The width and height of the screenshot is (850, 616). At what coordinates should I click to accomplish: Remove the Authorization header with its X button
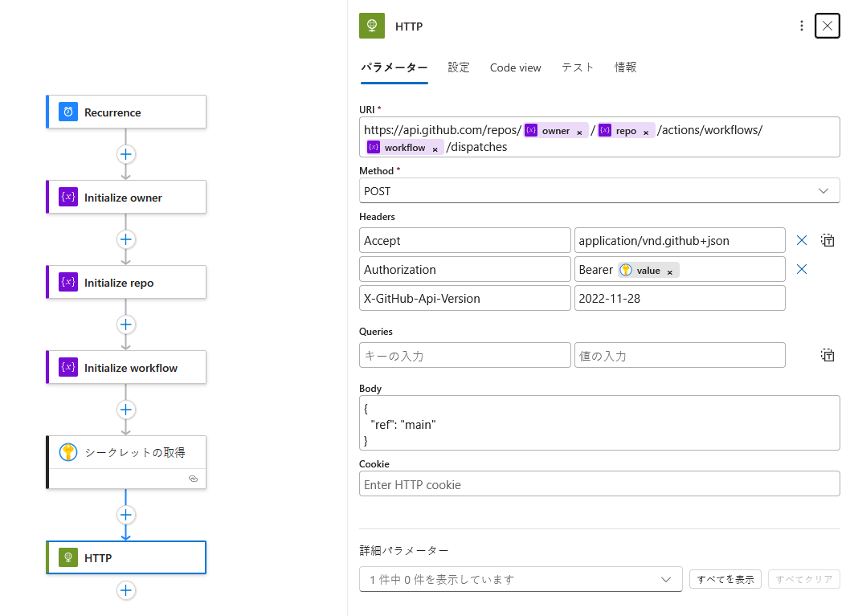click(801, 269)
